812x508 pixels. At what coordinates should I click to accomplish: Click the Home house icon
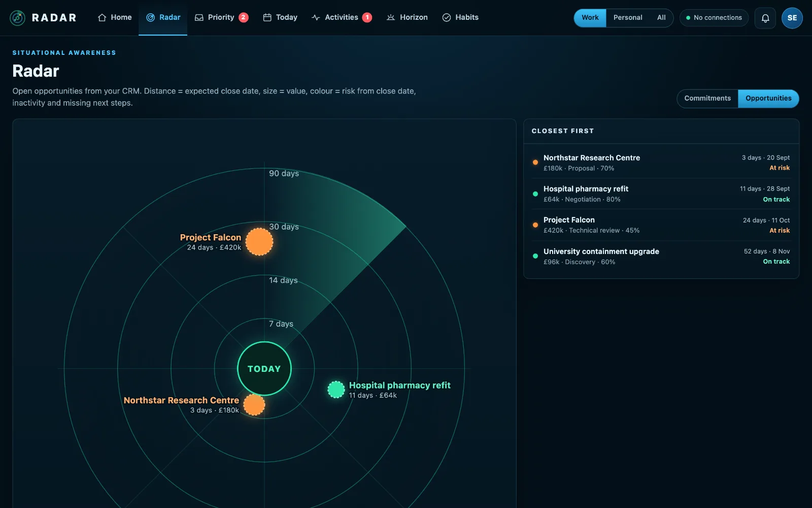(x=102, y=17)
